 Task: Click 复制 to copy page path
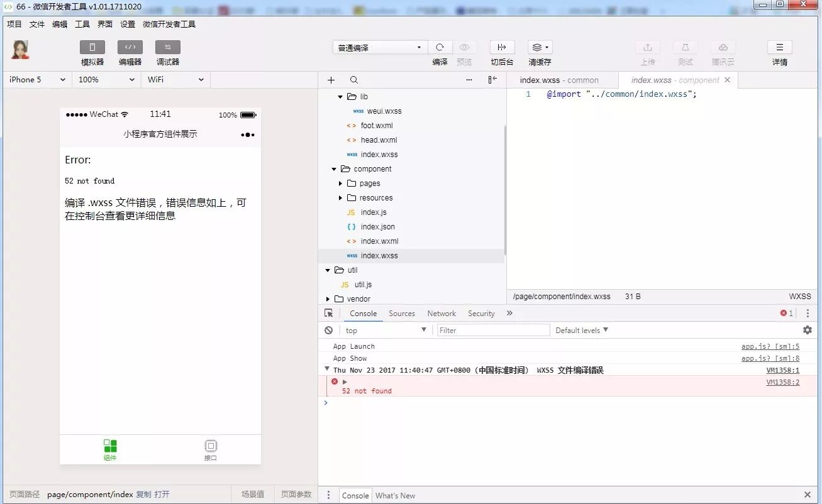[143, 495]
